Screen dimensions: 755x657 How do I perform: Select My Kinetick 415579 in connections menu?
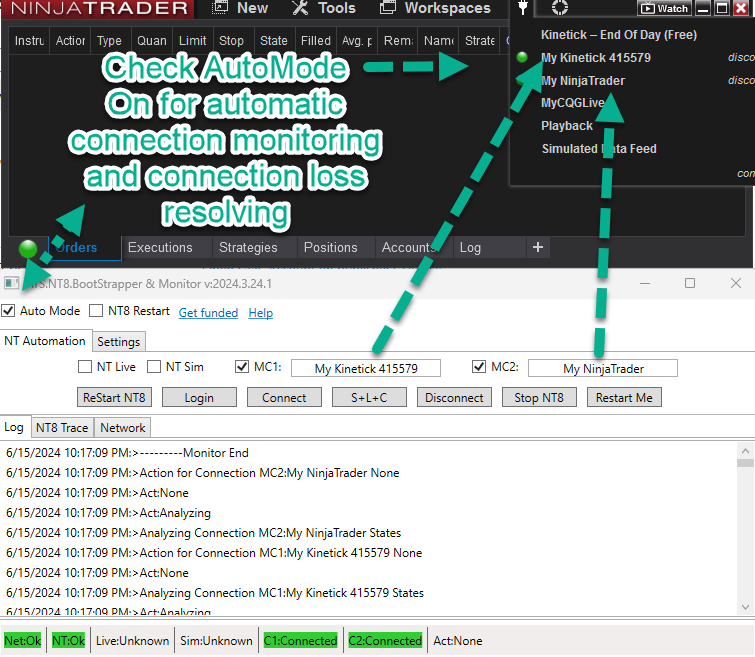tap(596, 58)
